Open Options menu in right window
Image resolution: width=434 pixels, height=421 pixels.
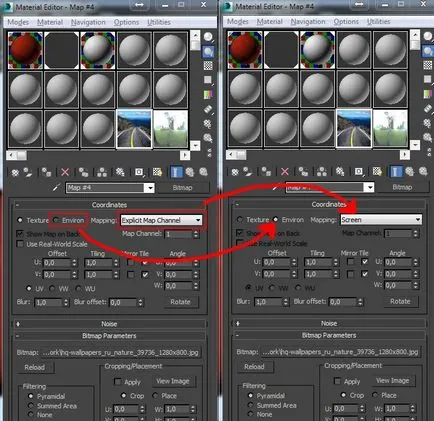click(x=346, y=22)
